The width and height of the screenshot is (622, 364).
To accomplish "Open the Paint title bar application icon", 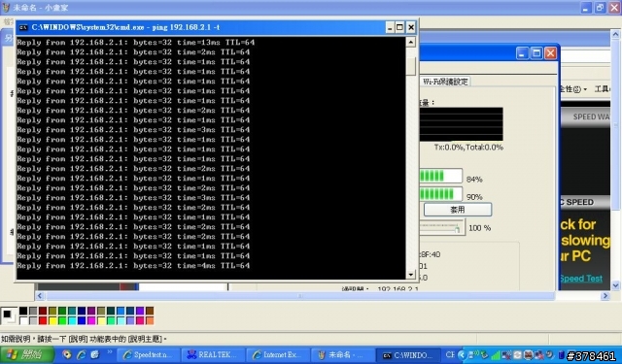I will coord(6,8).
